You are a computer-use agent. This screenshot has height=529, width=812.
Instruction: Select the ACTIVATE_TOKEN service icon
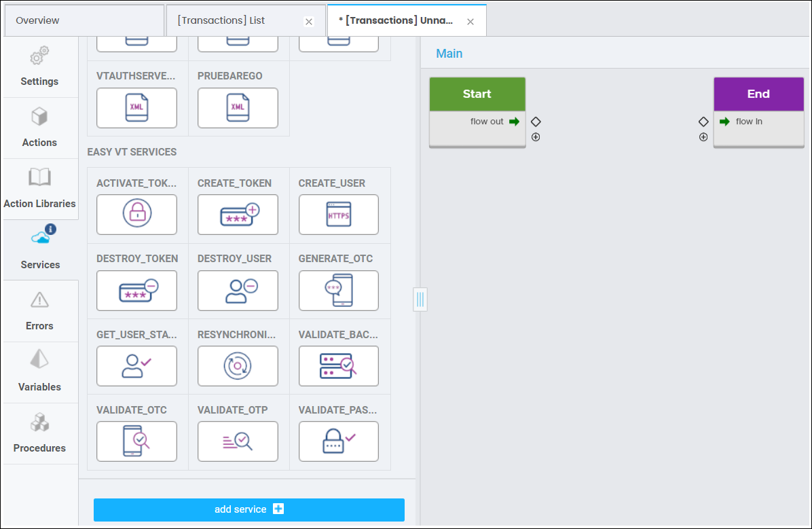point(136,215)
